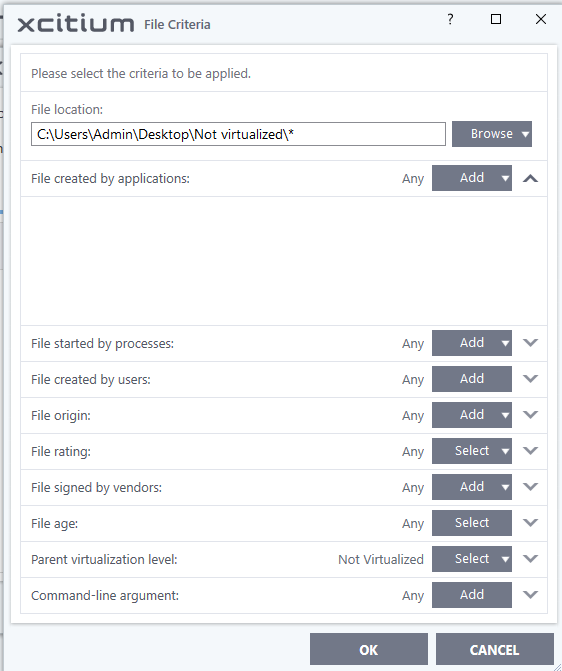Open Select dropdown for Parent virtualization level

(472, 558)
